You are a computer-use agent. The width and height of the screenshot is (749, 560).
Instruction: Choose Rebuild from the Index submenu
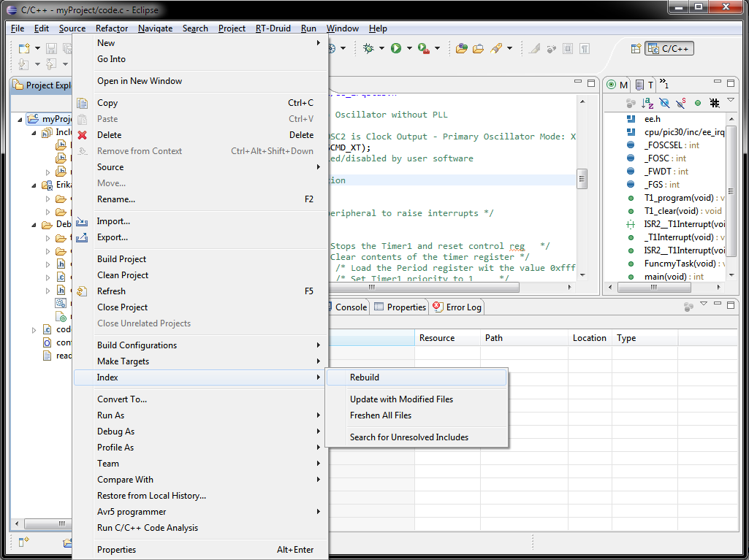pos(416,377)
